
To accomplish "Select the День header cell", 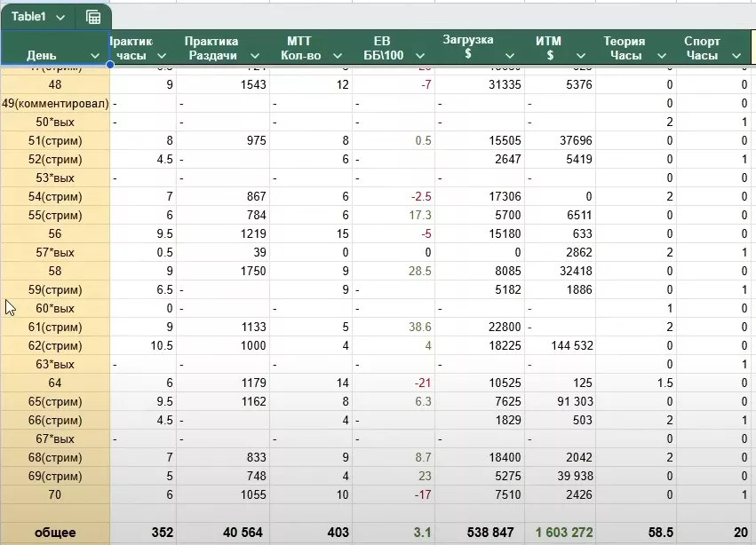I will [55, 48].
